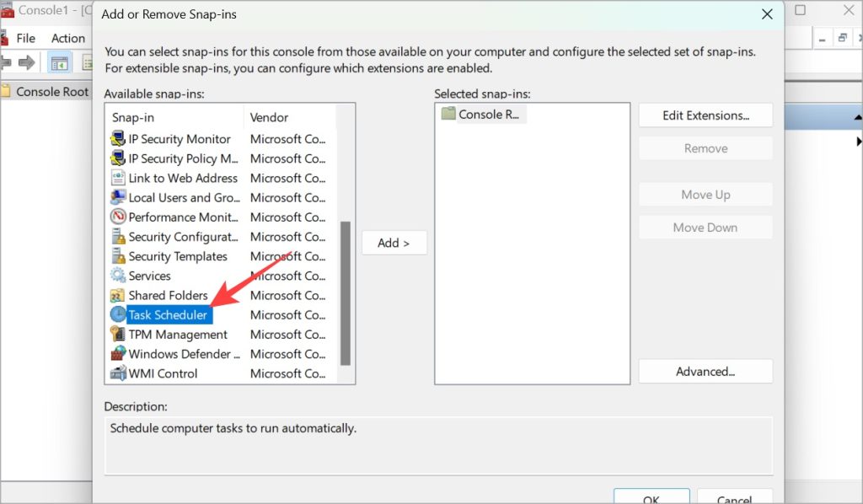This screenshot has height=504, width=863.
Task: Select the IP Security Policy M... row
Action: (183, 158)
